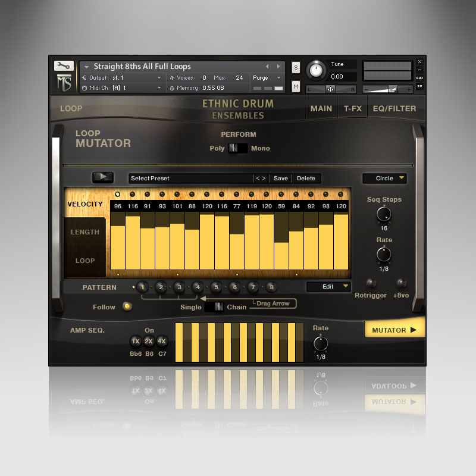Click the 2X amp sequencer button

149,341
